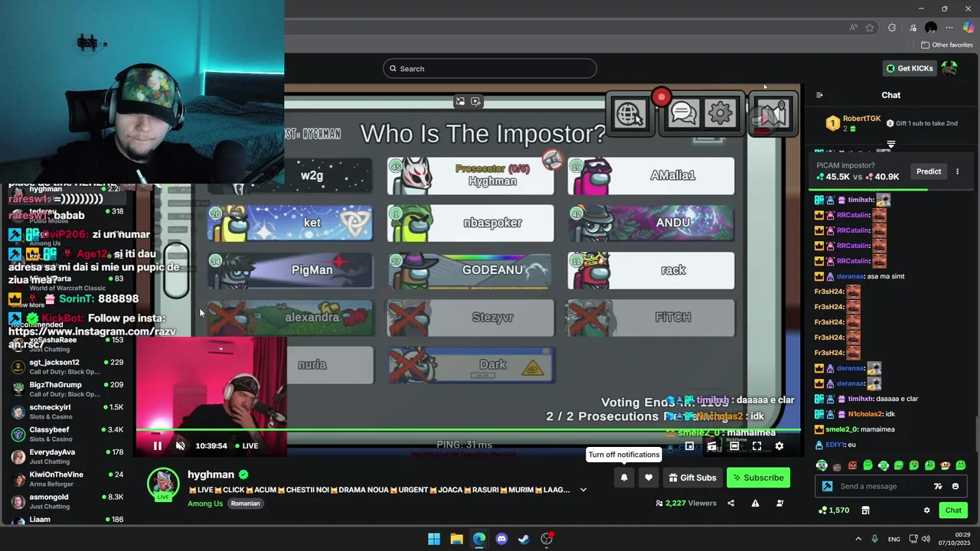Enter fullscreen video mode
The image size is (980, 551).
click(x=756, y=446)
